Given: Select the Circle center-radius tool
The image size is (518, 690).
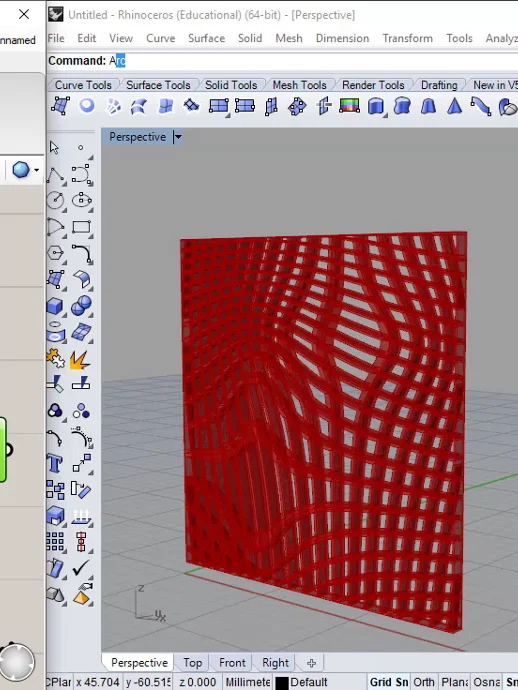Looking at the screenshot, I should (55, 200).
